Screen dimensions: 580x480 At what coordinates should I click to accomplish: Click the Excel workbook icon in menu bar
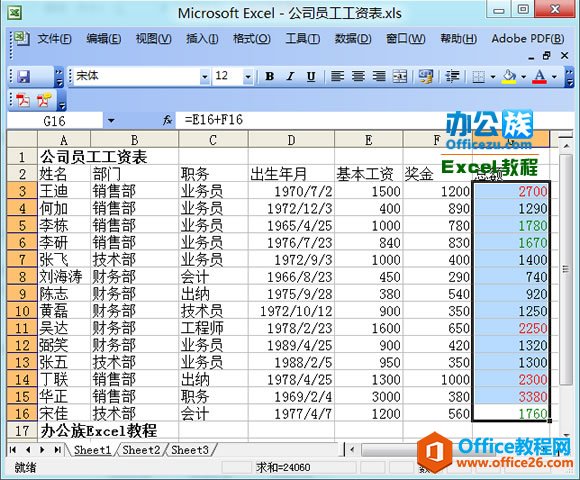21,38
